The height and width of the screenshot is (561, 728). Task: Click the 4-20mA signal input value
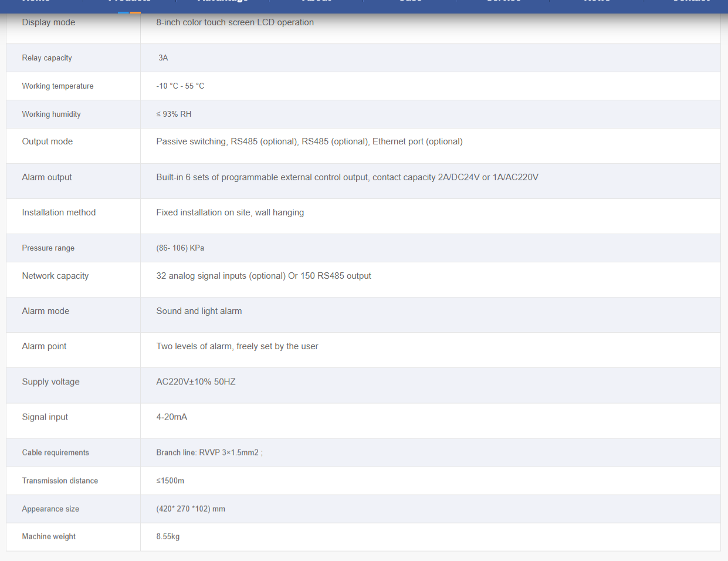(172, 417)
